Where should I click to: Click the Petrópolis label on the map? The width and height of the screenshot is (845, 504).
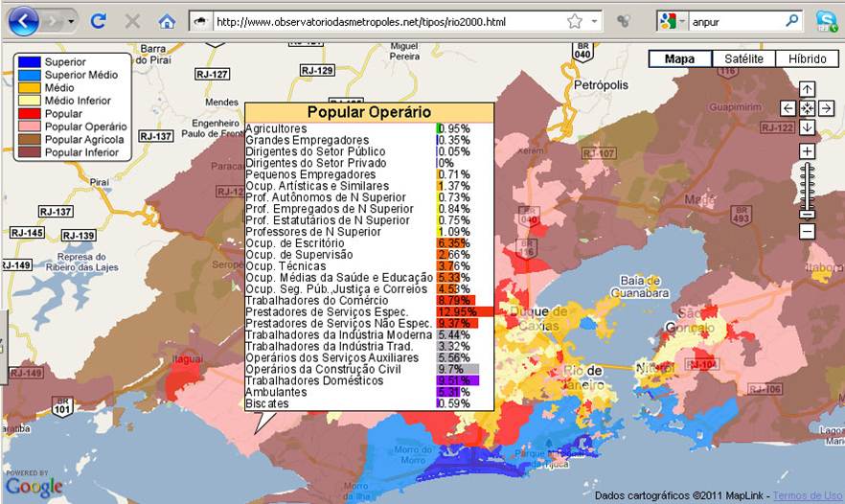(x=601, y=85)
